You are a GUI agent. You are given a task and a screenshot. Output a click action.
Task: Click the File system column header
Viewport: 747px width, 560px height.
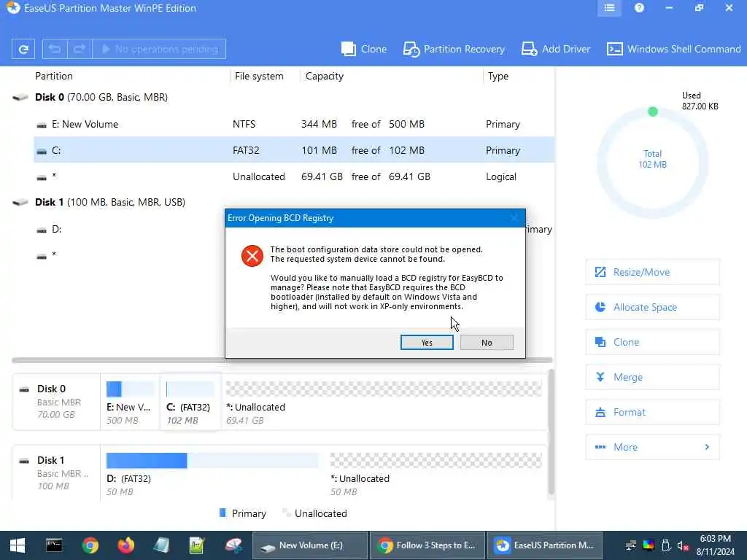[x=259, y=76]
